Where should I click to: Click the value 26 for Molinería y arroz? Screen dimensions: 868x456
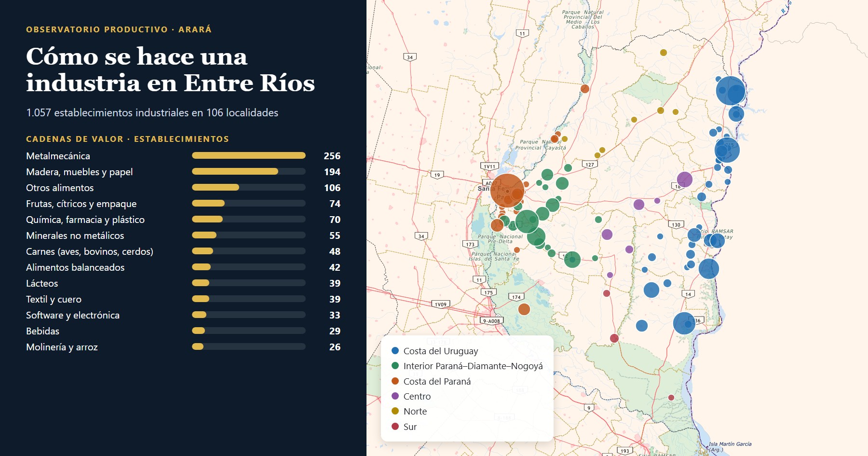point(335,347)
